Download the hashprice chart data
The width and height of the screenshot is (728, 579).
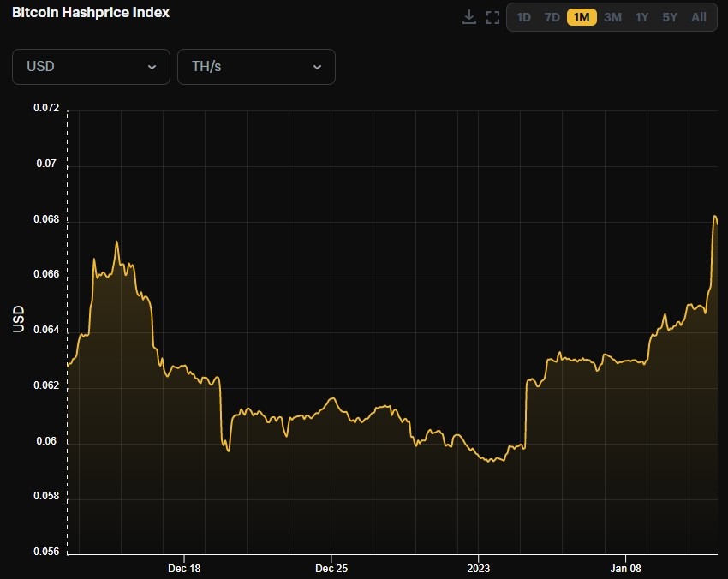coord(468,17)
